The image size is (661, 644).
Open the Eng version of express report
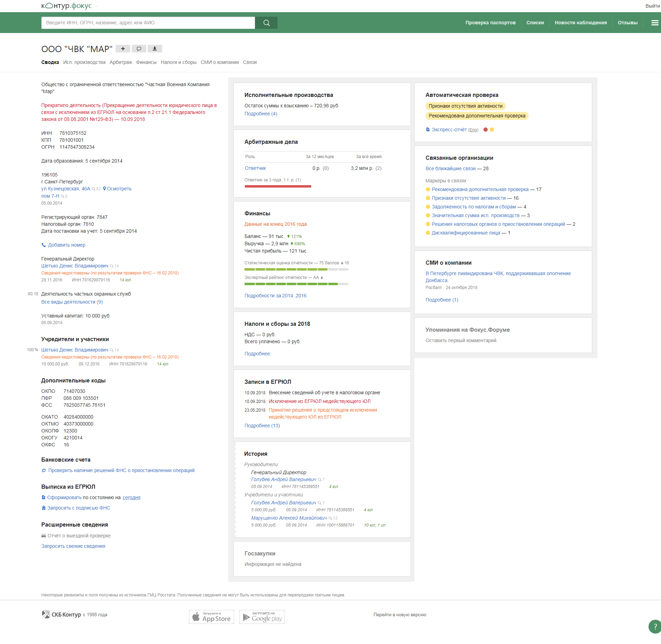coord(473,130)
